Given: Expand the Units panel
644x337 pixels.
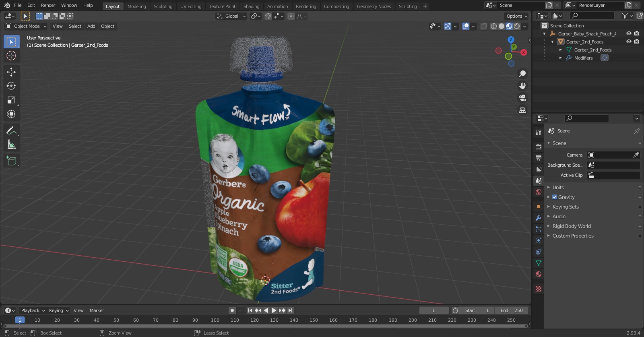Looking at the screenshot, I should (x=558, y=188).
